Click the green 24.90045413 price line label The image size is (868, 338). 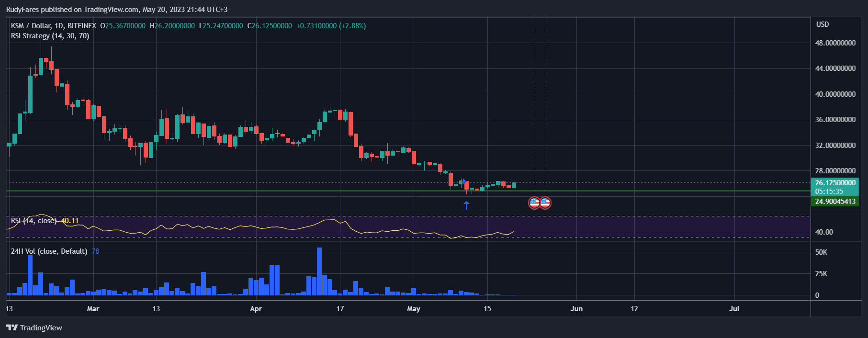835,202
